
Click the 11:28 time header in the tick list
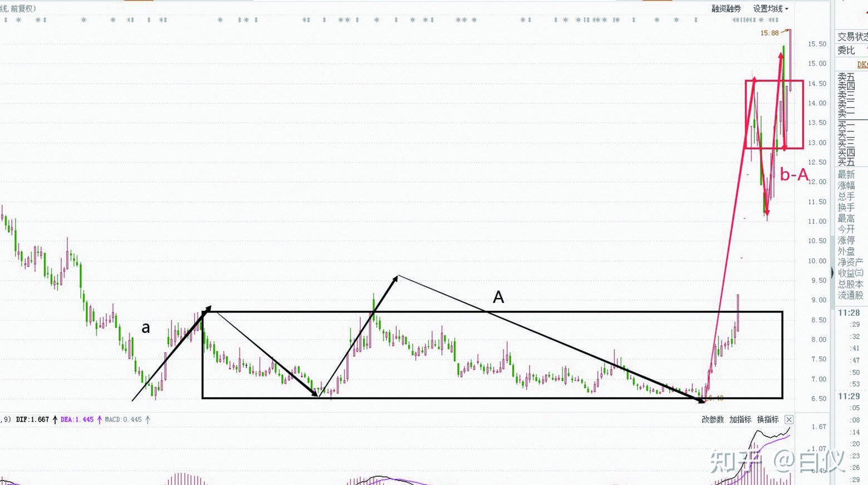click(849, 313)
